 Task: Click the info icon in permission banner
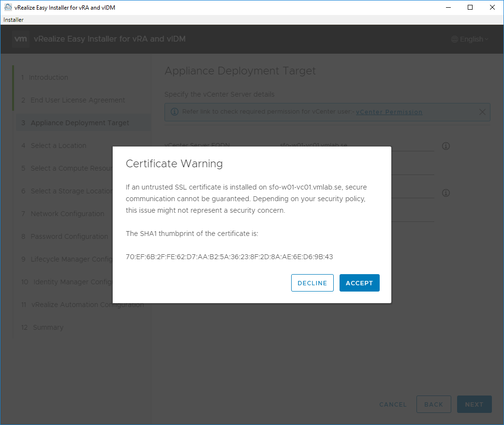(x=175, y=112)
